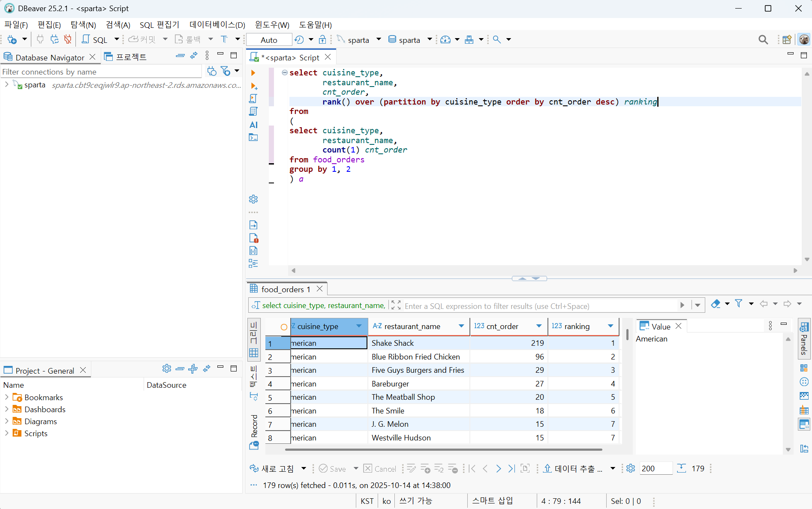
Task: Click Project panel configure gear icon
Action: [167, 368]
